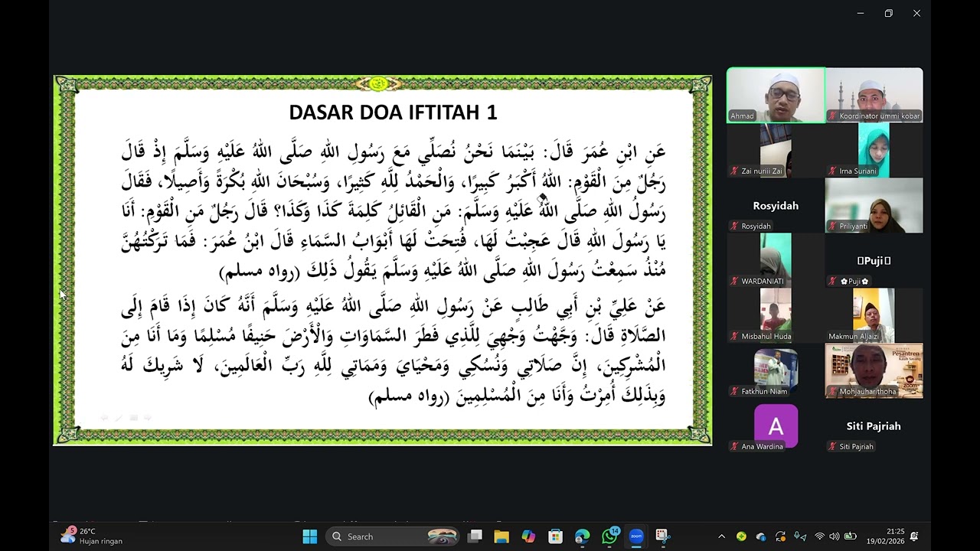This screenshot has height=551, width=980.
Task: Open Microsoft Edge from the taskbar
Action: pyautogui.click(x=582, y=536)
